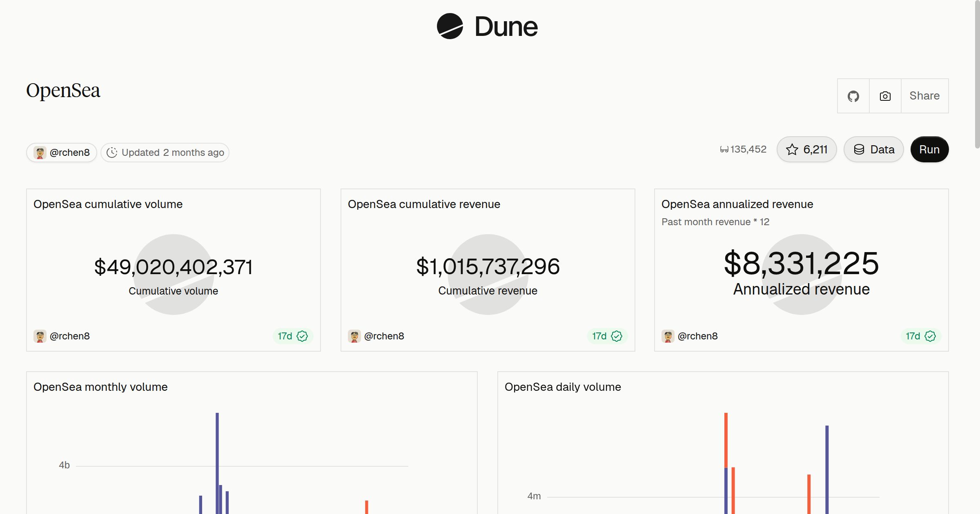Image resolution: width=980 pixels, height=514 pixels.
Task: Click 17d freshness badge in cumulative volume card
Action: point(293,336)
